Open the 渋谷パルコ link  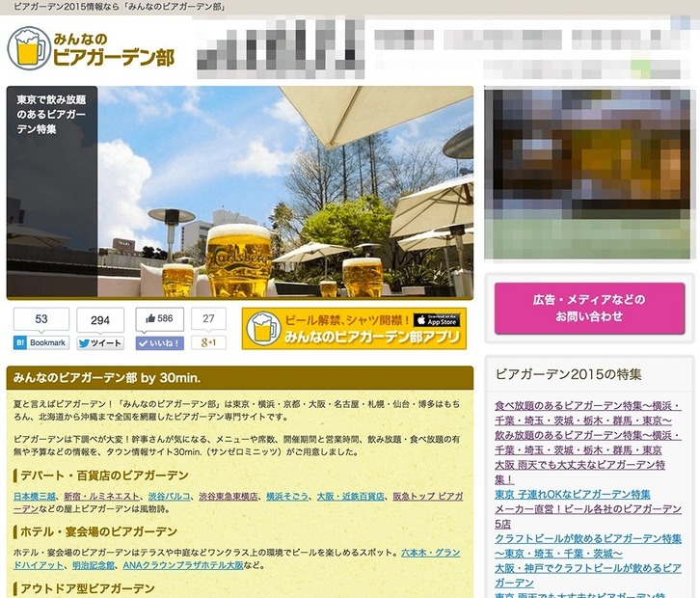point(169,496)
